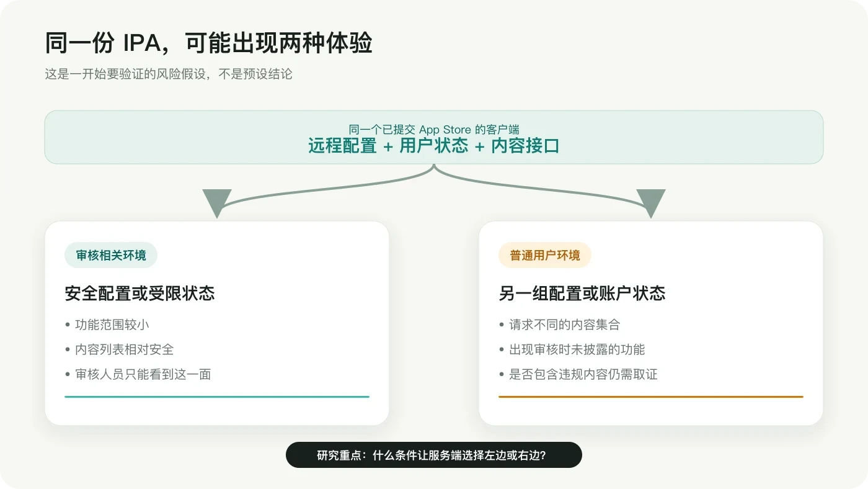Click the "审核相关环境" tag
868x489 pixels.
pos(111,255)
